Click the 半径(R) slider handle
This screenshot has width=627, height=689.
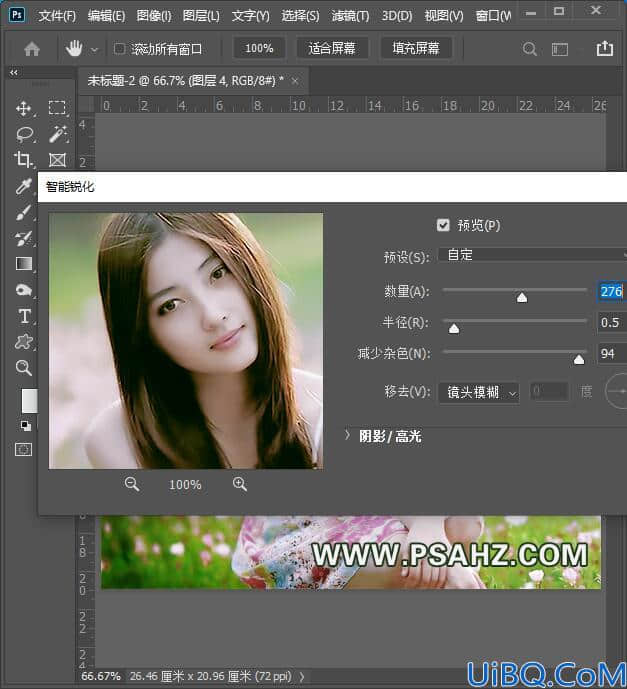[454, 329]
